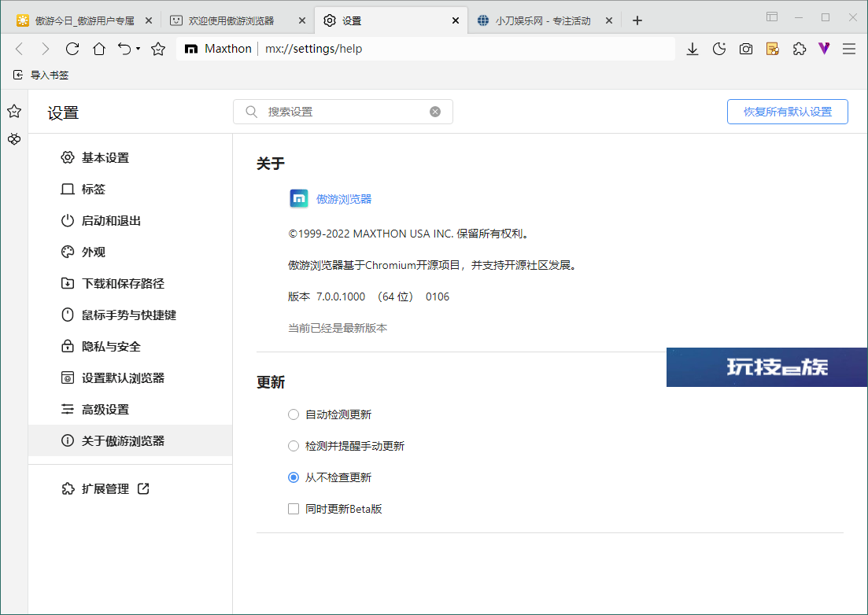Open 设置默认浏览器 section

coord(130,378)
